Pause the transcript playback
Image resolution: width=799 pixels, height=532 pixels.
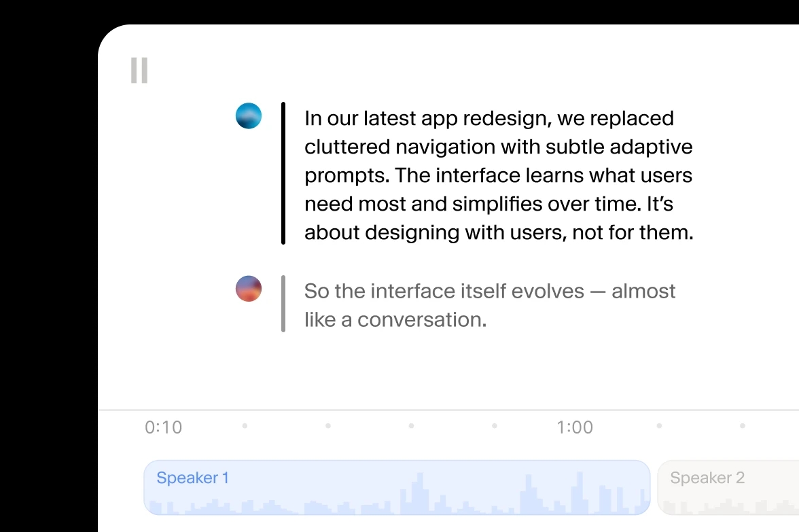139,71
